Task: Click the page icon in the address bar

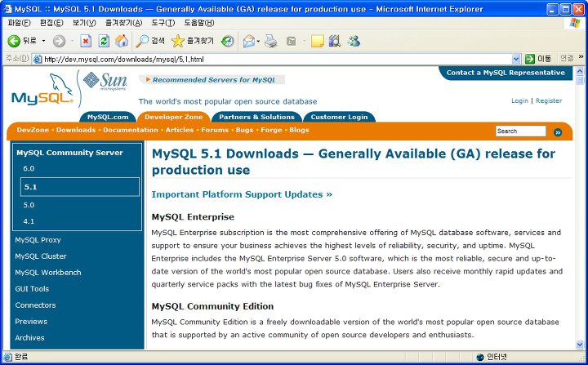Action: 37,60
